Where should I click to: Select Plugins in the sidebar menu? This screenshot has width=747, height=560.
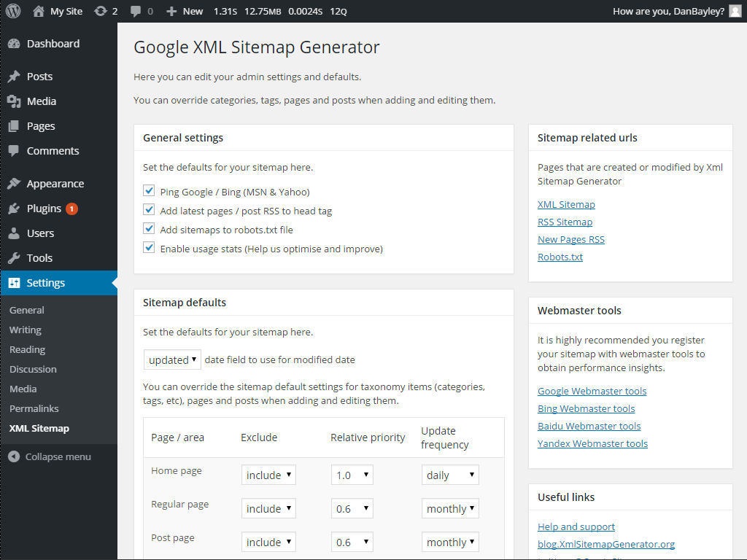click(44, 209)
